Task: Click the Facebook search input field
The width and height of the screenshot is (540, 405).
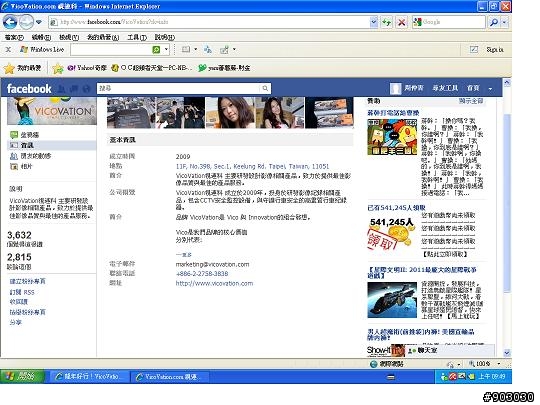Action: point(179,89)
